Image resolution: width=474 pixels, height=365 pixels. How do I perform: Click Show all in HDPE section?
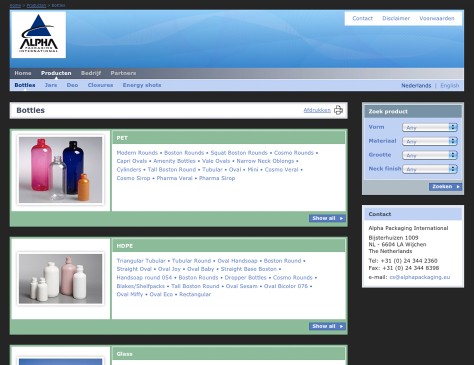tap(327, 326)
